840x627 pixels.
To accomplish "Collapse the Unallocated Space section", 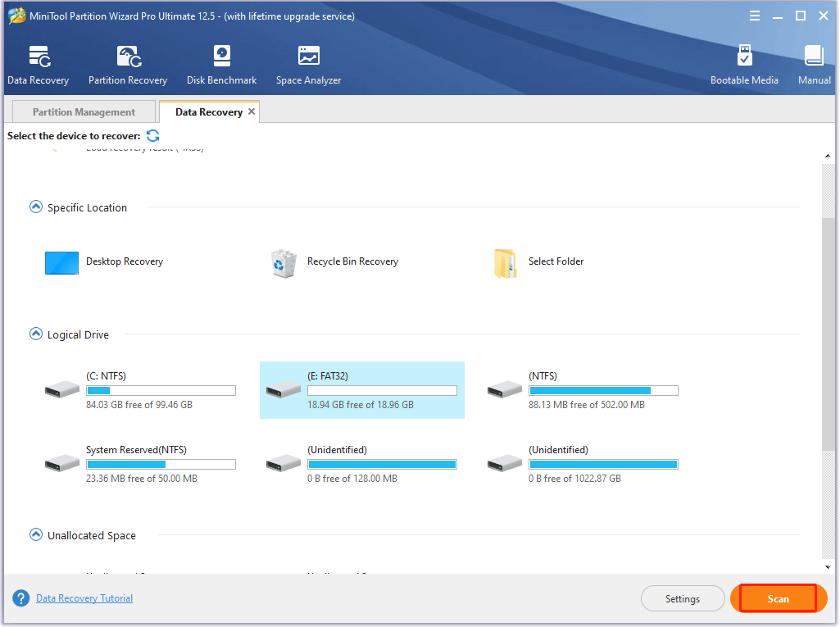I will [x=35, y=535].
